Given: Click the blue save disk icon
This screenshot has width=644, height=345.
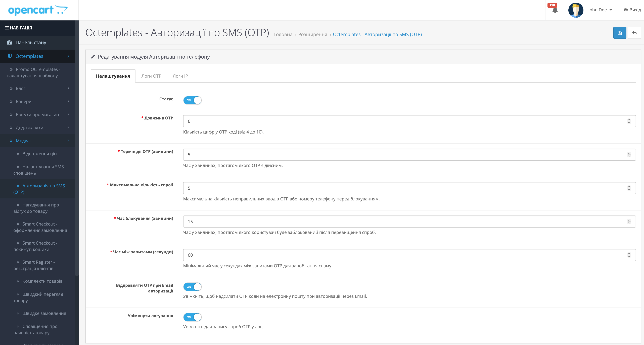Looking at the screenshot, I should click(x=620, y=33).
